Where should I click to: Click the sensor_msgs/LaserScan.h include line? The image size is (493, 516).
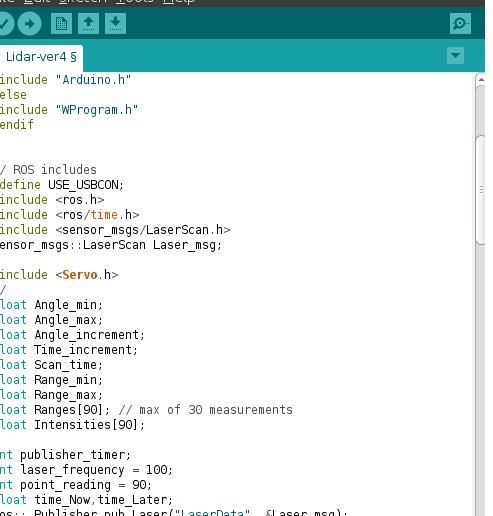pyautogui.click(x=115, y=230)
